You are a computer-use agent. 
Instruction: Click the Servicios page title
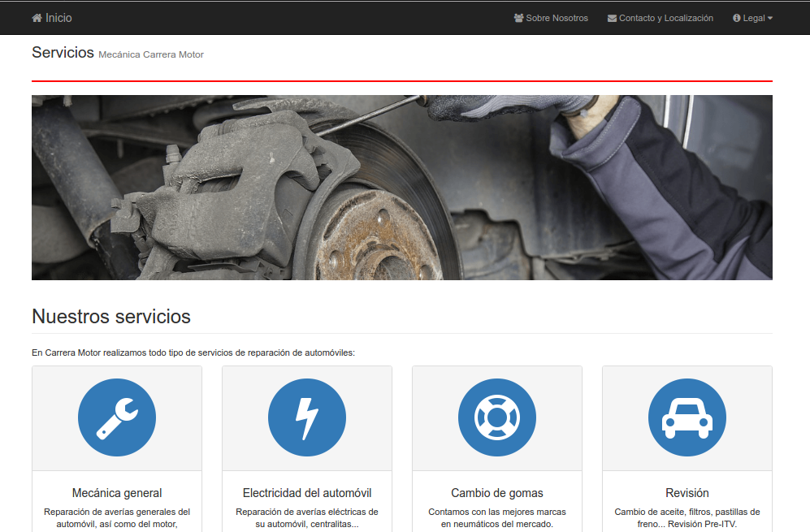tap(63, 53)
